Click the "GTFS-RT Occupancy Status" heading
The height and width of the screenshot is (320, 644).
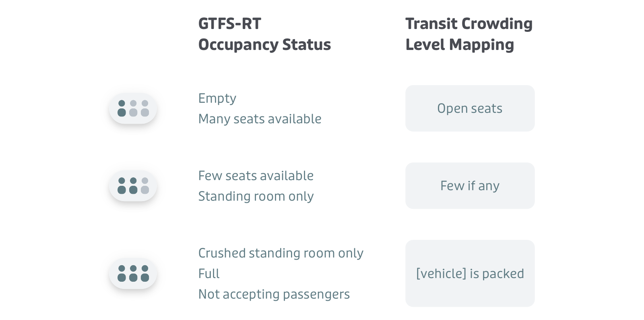(264, 34)
